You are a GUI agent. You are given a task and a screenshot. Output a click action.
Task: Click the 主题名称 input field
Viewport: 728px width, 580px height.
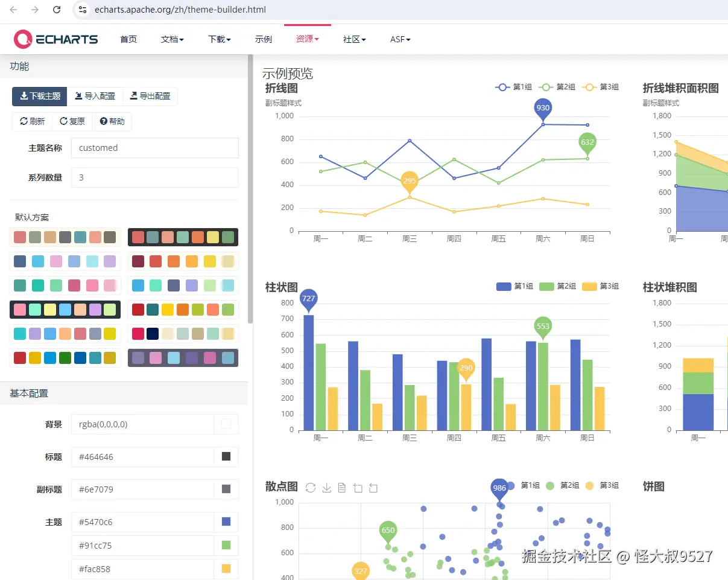pos(155,148)
